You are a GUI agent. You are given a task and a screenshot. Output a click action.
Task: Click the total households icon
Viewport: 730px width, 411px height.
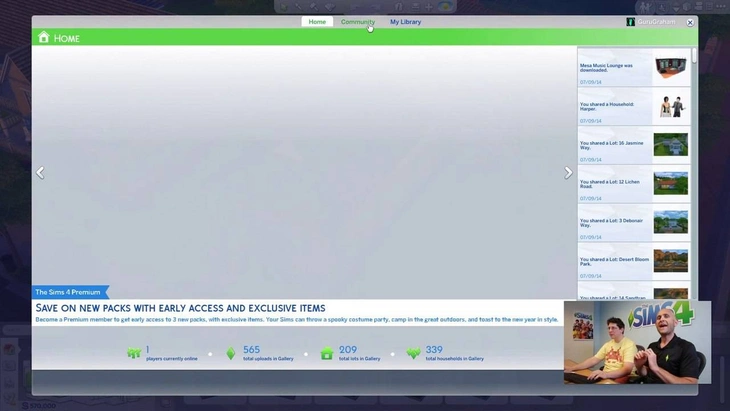(413, 353)
